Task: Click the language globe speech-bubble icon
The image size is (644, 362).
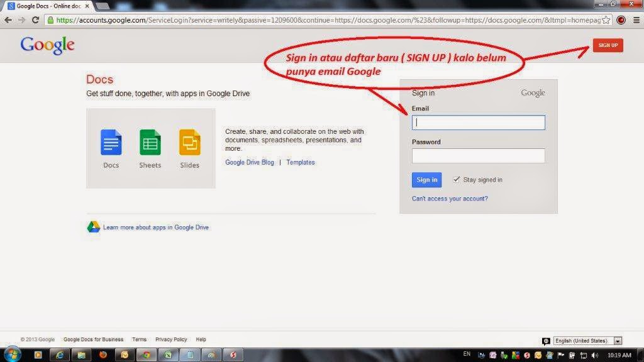Action: pos(546,341)
